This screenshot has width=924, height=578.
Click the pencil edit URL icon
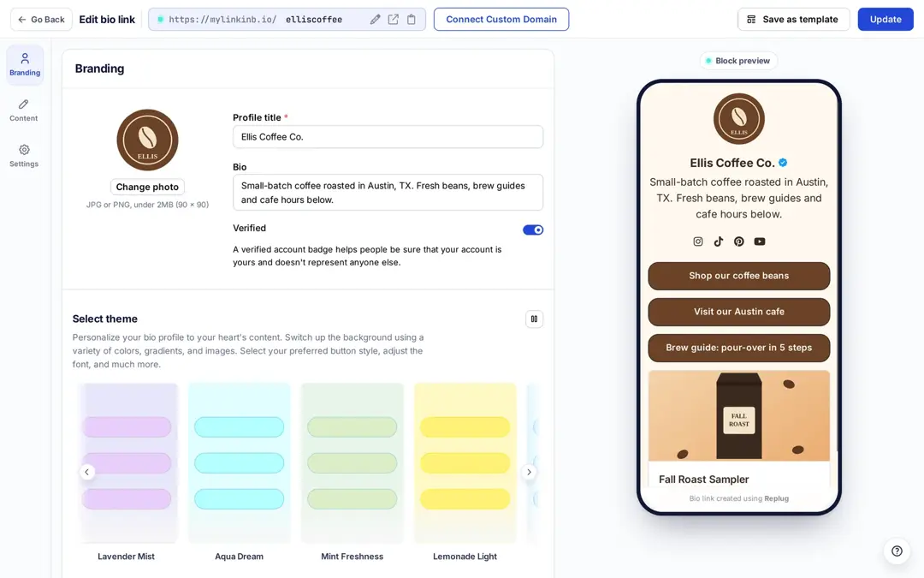click(375, 20)
